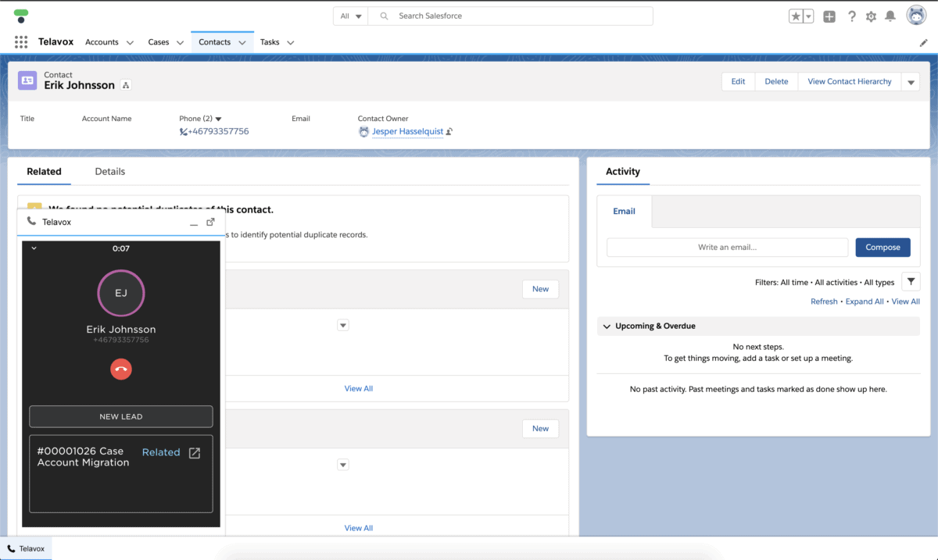
Task: Collapse the Upcoming & Overdue section
Action: pyautogui.click(x=607, y=326)
